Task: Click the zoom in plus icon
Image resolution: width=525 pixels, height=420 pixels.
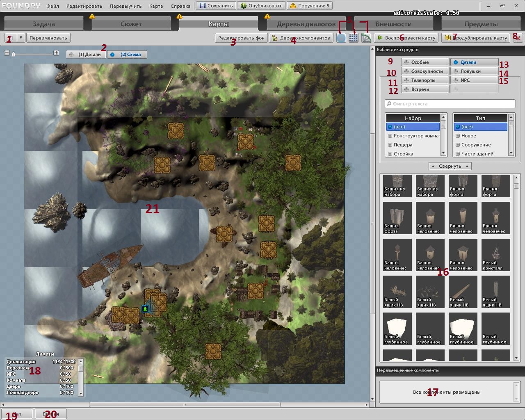Action: [56, 53]
